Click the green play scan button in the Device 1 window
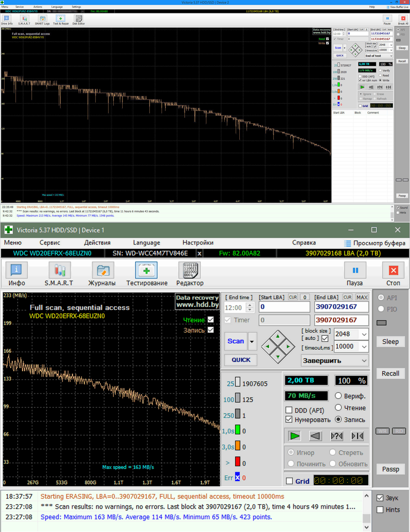Image resolution: width=410 pixels, height=532 pixels. click(x=294, y=436)
